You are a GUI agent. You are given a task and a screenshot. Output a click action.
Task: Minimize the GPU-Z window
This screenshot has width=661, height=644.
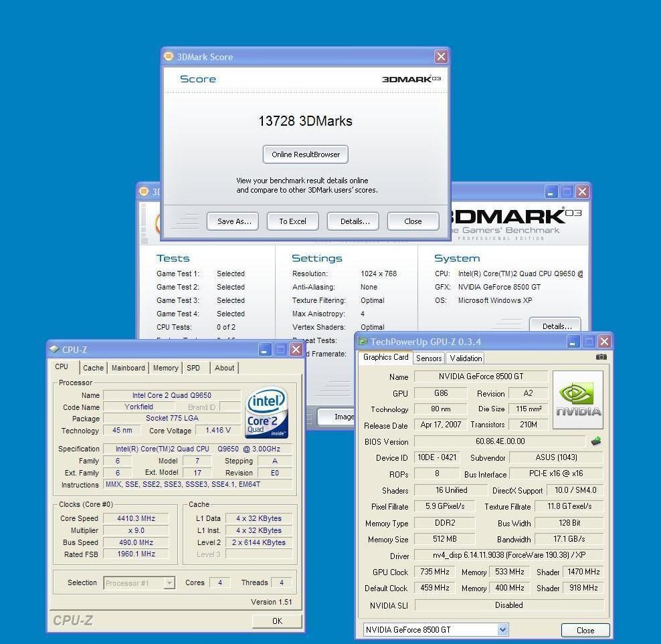[x=573, y=341]
